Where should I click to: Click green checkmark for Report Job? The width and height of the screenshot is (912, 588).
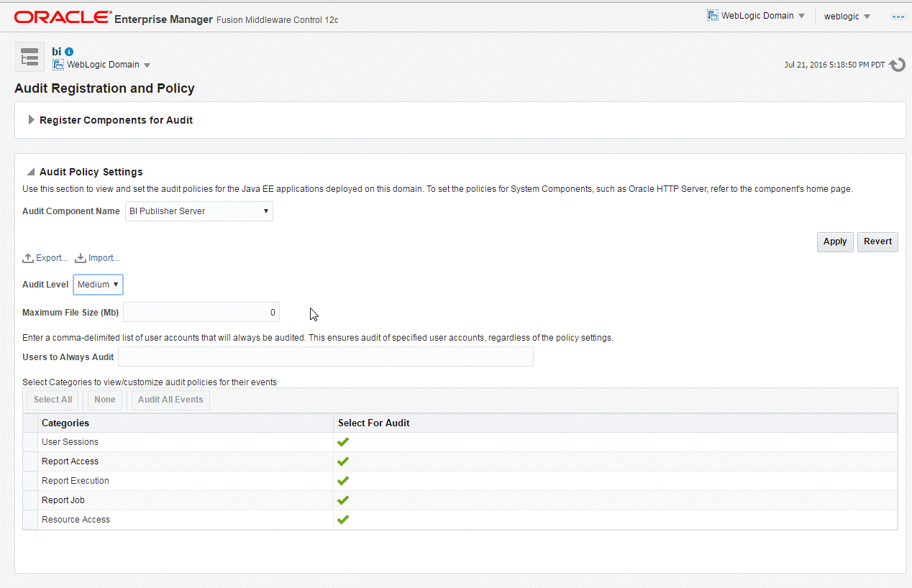point(343,500)
